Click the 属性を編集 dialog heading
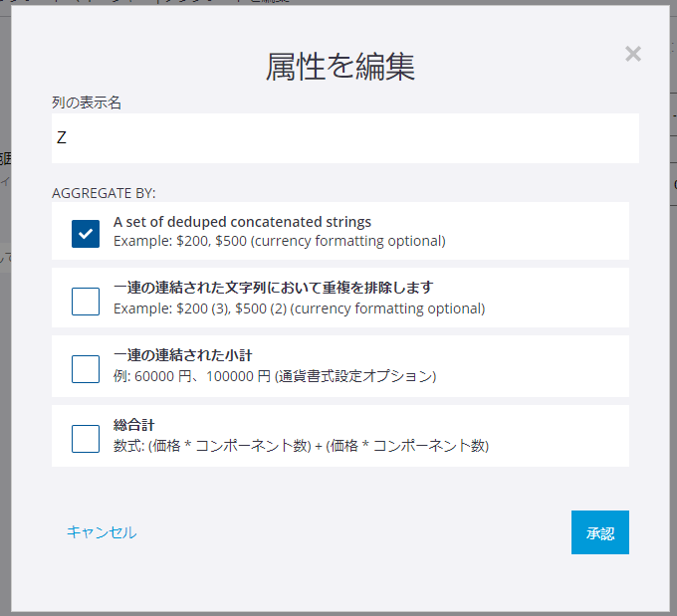 click(x=339, y=67)
